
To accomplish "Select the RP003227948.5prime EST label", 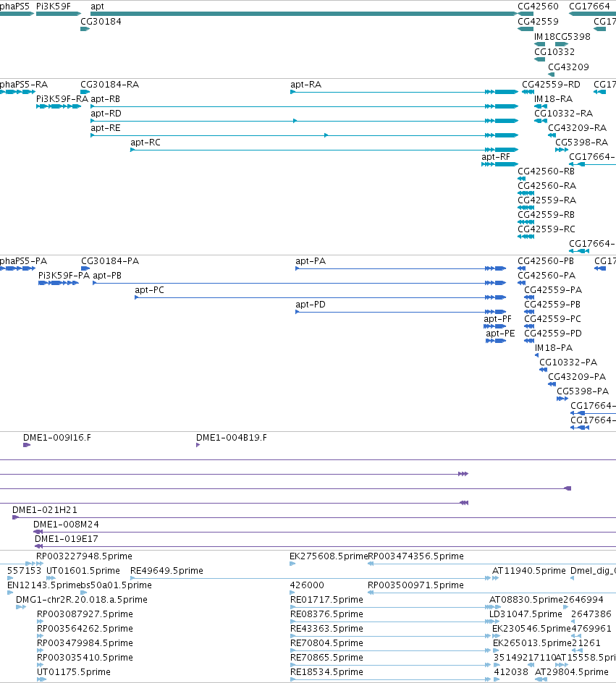I will coord(84,556).
